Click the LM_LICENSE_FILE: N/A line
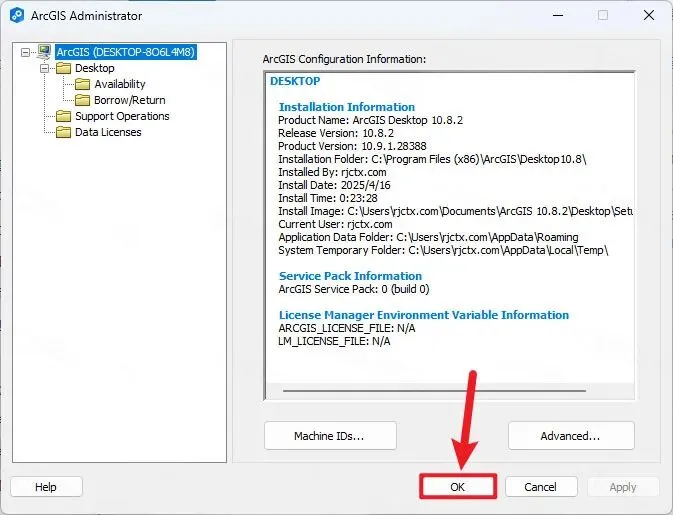673x515 pixels. pyautogui.click(x=334, y=341)
